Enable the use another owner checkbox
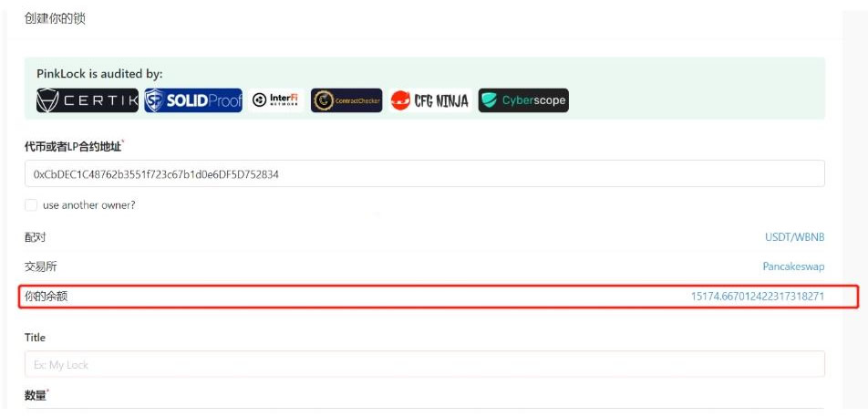Screen dimensions: 868x418 point(31,205)
